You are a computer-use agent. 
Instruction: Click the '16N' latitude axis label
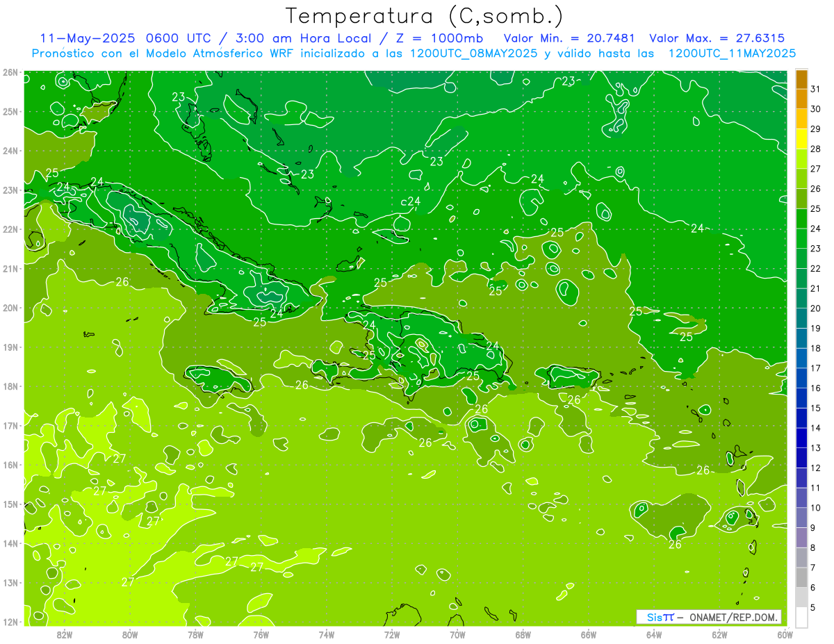[10, 465]
